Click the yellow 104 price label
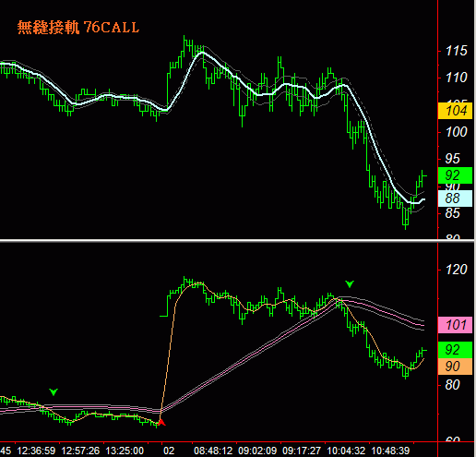Image resolution: width=476 pixels, height=457 pixels. coord(455,111)
